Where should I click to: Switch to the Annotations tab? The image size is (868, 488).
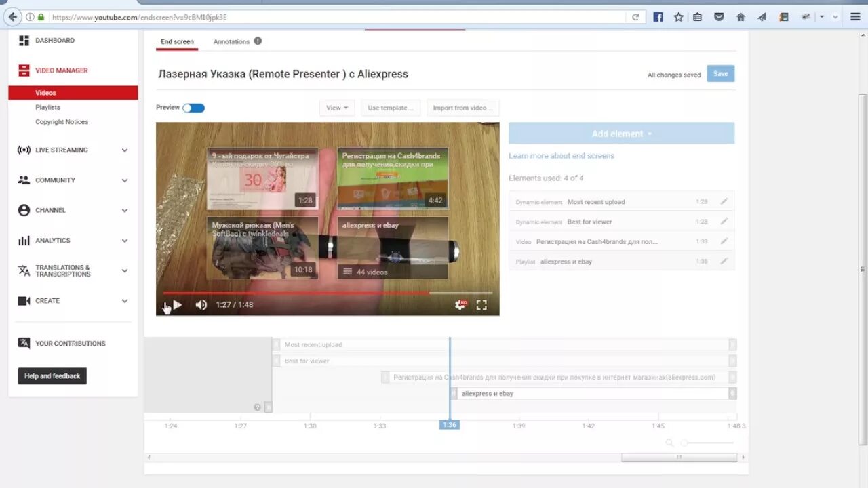click(231, 42)
